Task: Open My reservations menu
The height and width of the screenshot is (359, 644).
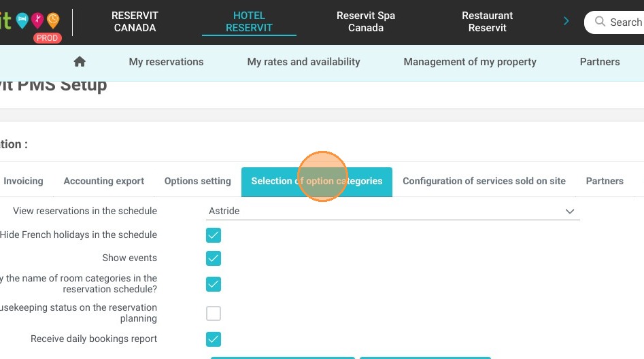Action: click(166, 62)
